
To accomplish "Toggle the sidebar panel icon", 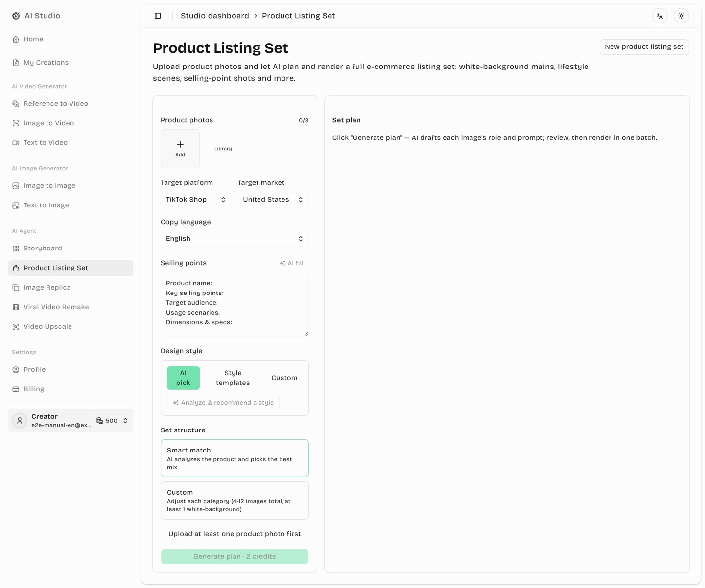I will tap(158, 16).
